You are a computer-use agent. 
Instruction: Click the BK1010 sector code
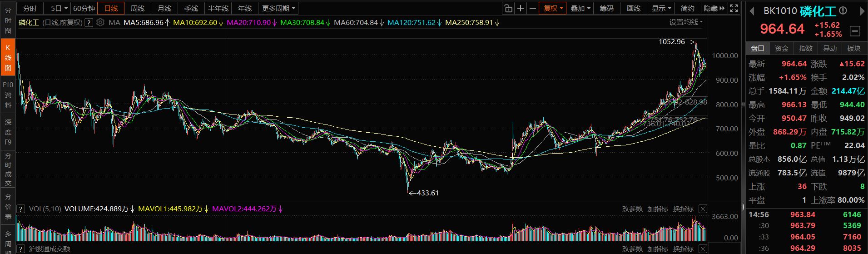pyautogui.click(x=780, y=10)
